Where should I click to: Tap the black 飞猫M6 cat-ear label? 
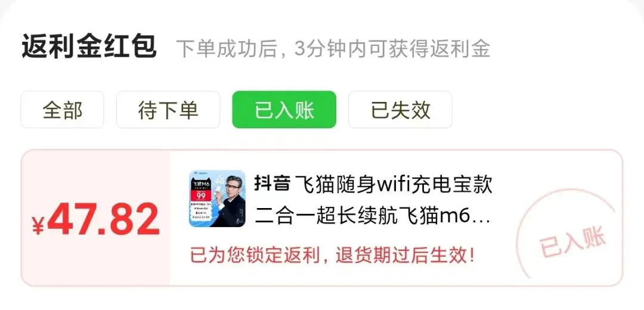201,184
